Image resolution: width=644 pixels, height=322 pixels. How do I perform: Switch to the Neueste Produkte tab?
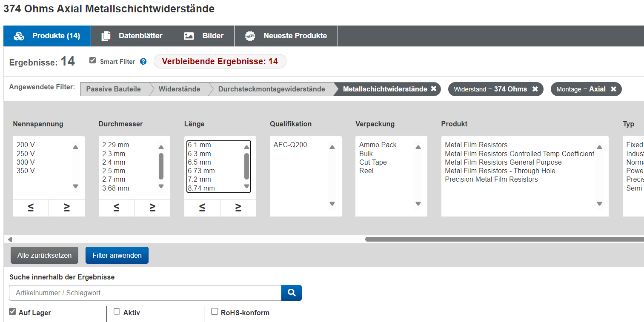(286, 36)
